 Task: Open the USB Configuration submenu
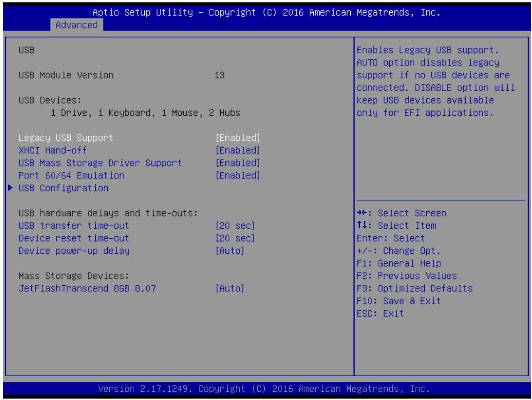click(64, 188)
